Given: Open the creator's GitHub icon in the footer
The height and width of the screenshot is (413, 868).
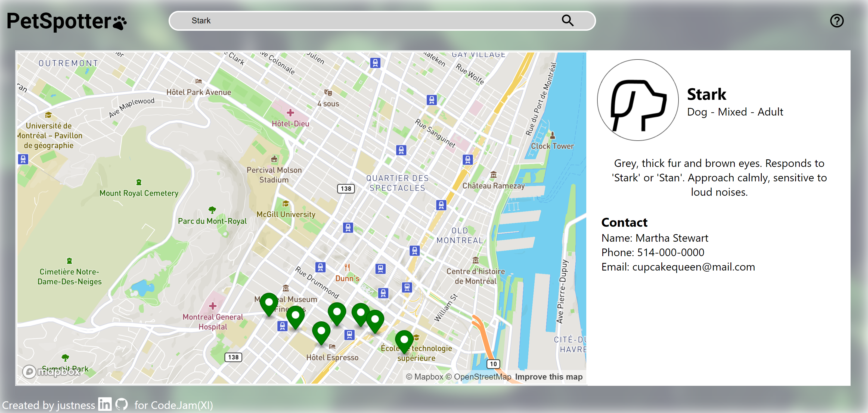Looking at the screenshot, I should point(121,404).
